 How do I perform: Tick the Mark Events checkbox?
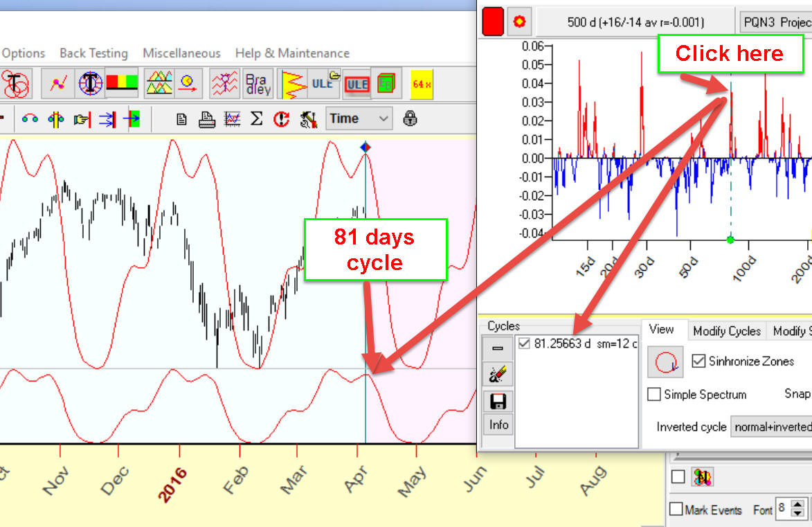[676, 510]
